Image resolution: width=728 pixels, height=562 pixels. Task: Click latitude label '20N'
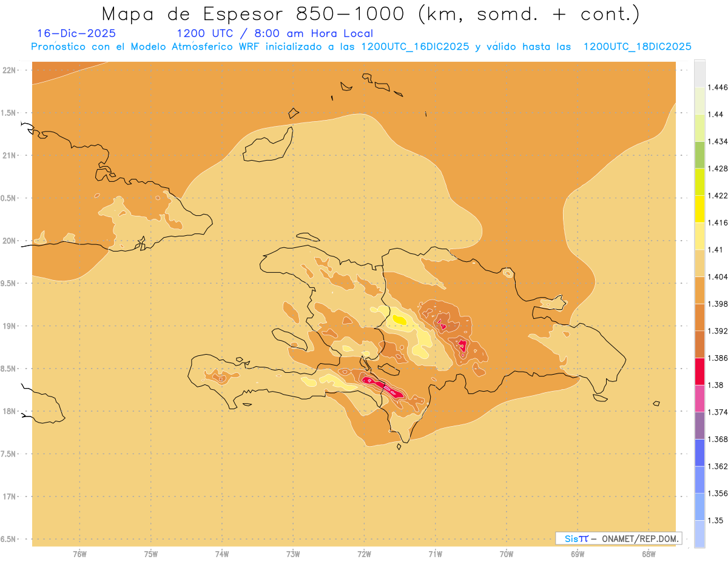(x=9, y=241)
